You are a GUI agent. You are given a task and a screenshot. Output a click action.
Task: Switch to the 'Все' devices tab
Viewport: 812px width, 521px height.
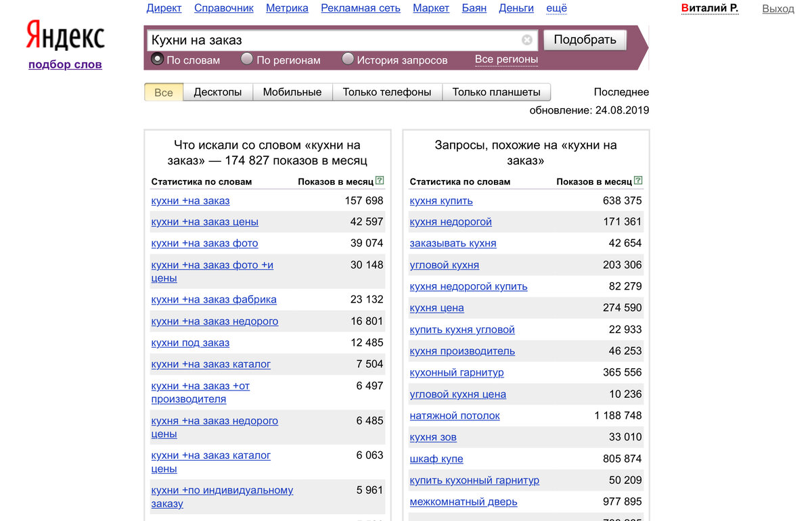[x=164, y=92]
